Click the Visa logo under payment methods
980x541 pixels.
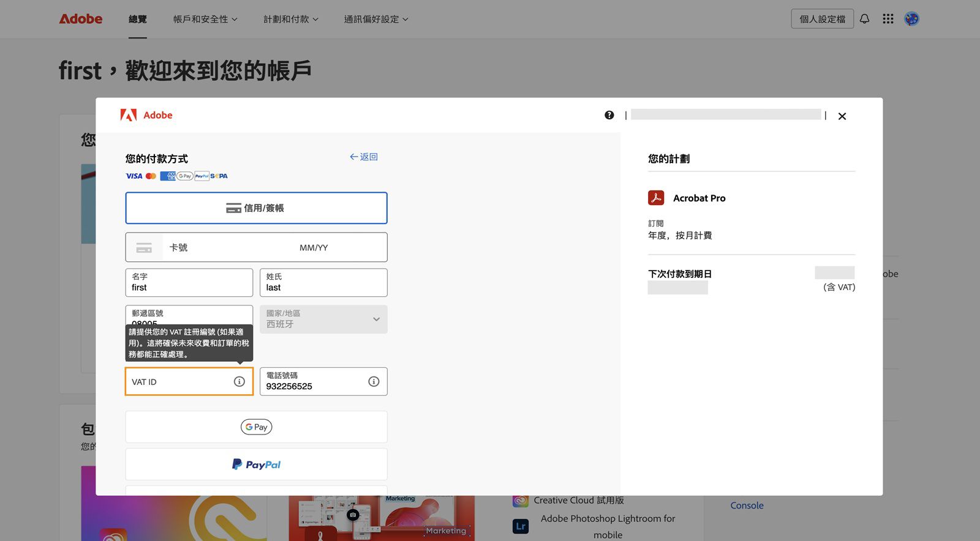tap(134, 176)
